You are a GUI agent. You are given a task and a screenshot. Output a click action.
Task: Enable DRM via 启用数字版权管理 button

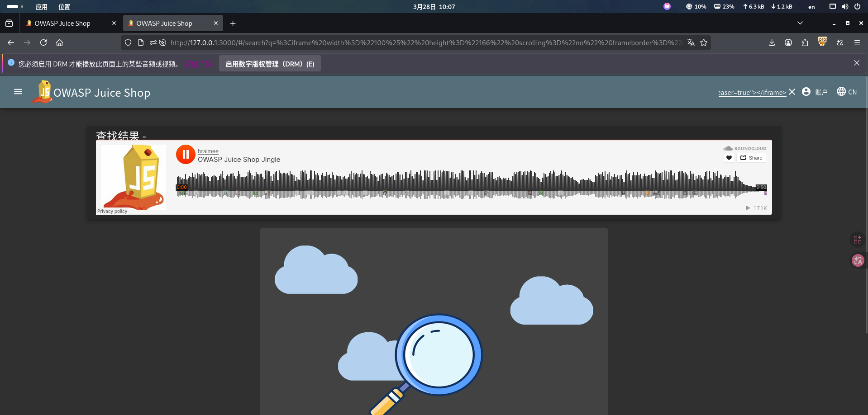point(270,64)
